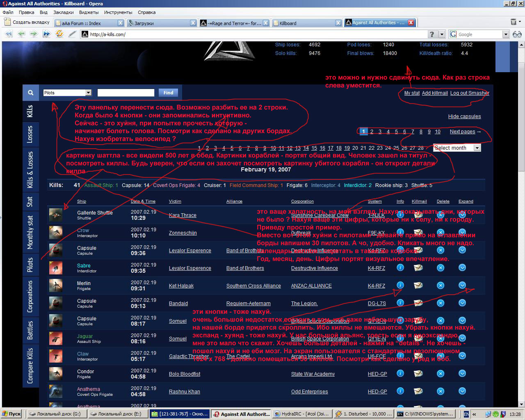The image size is (525, 420).
Task: Expand the Condor kill row details
Action: point(462,373)
